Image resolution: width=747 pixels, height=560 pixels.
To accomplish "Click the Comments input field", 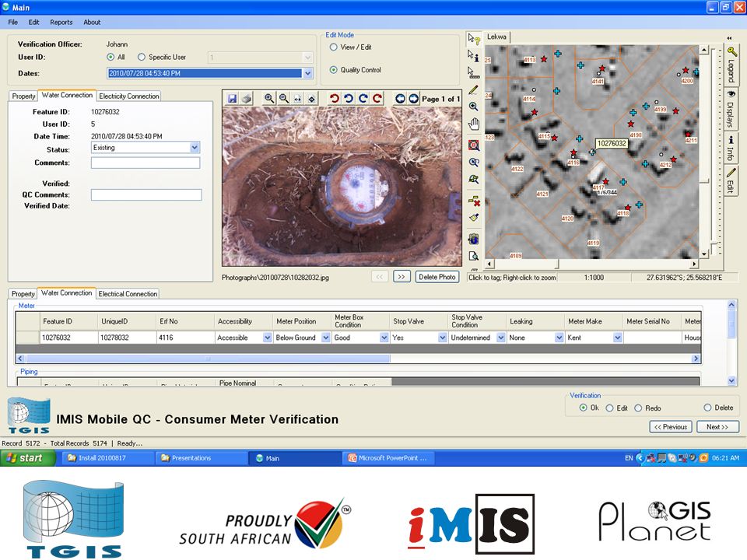I will point(146,163).
